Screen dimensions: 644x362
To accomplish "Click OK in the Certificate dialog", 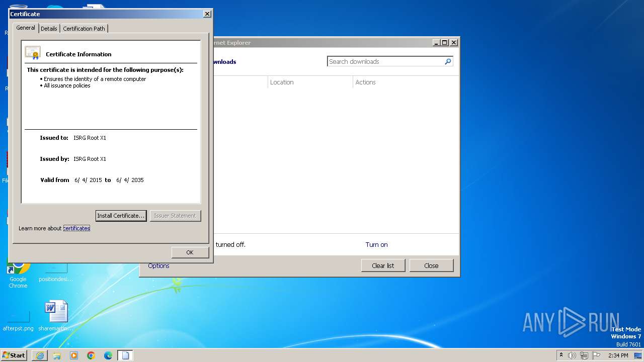I will pyautogui.click(x=190, y=252).
